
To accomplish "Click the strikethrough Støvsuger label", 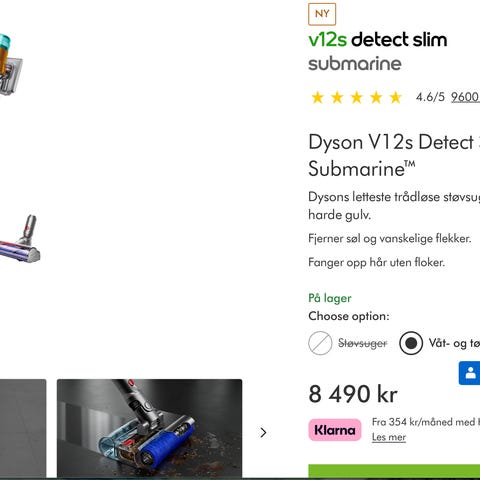I will (x=363, y=343).
